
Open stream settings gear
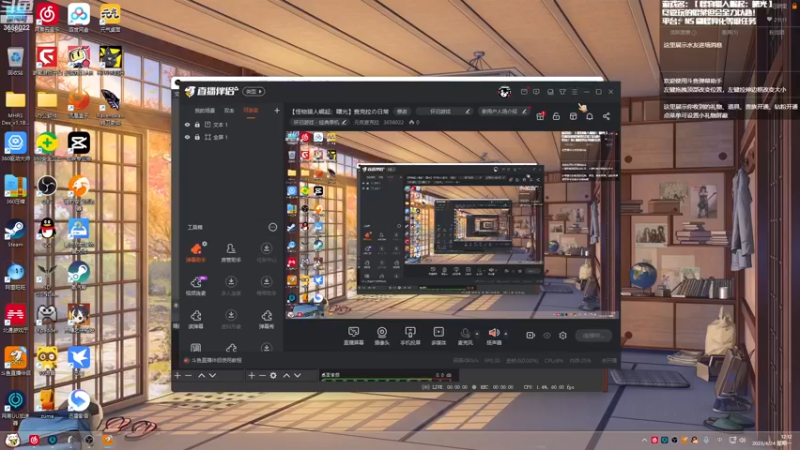coord(563,335)
